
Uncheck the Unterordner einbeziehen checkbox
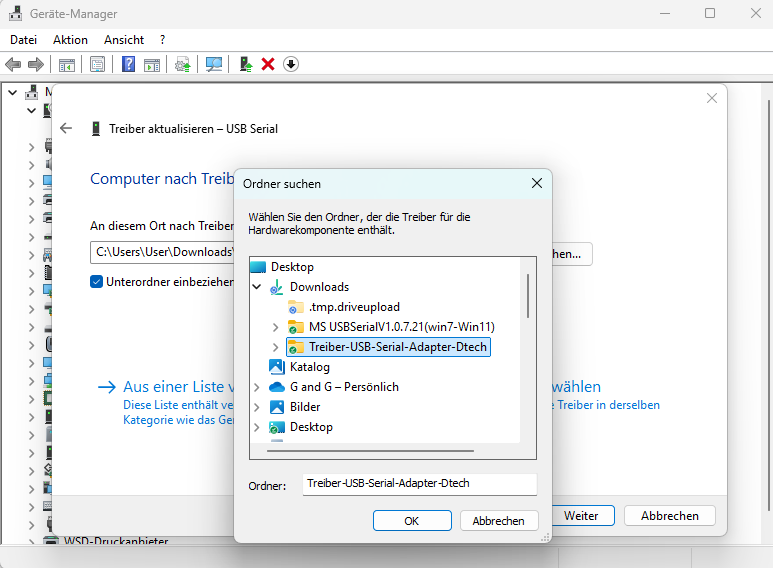97,282
